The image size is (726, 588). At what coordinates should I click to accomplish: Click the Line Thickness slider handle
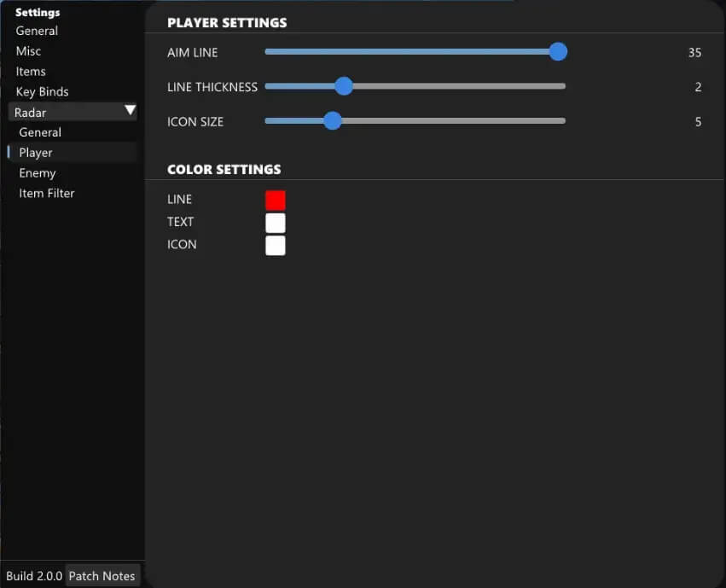pos(343,86)
